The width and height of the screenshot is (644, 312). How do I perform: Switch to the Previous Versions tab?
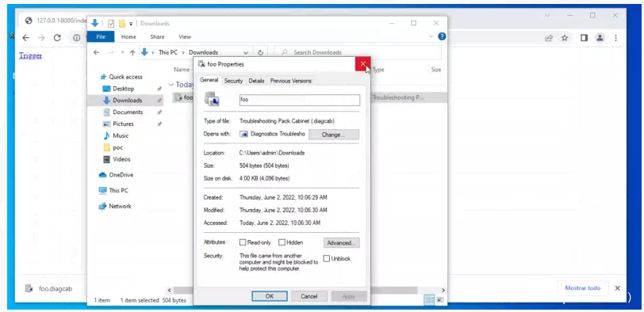291,81
